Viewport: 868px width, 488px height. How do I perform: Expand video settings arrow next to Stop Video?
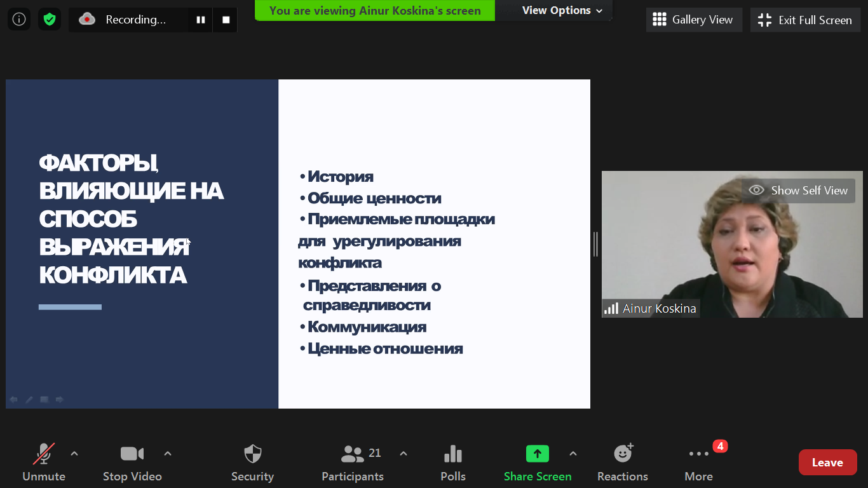(x=168, y=454)
